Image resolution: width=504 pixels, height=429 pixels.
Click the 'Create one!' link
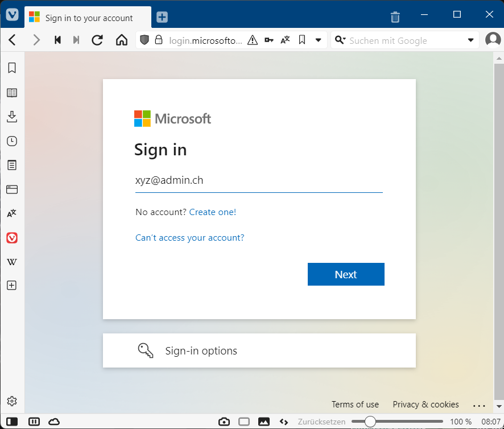pyautogui.click(x=212, y=212)
